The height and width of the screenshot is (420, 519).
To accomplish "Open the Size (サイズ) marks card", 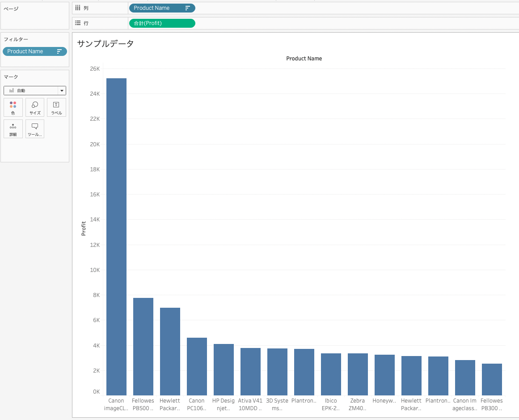I will point(35,107).
